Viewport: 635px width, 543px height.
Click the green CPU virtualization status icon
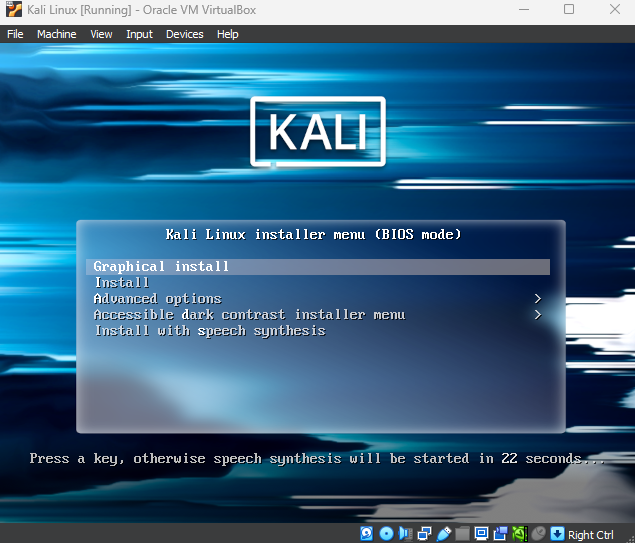pos(519,534)
